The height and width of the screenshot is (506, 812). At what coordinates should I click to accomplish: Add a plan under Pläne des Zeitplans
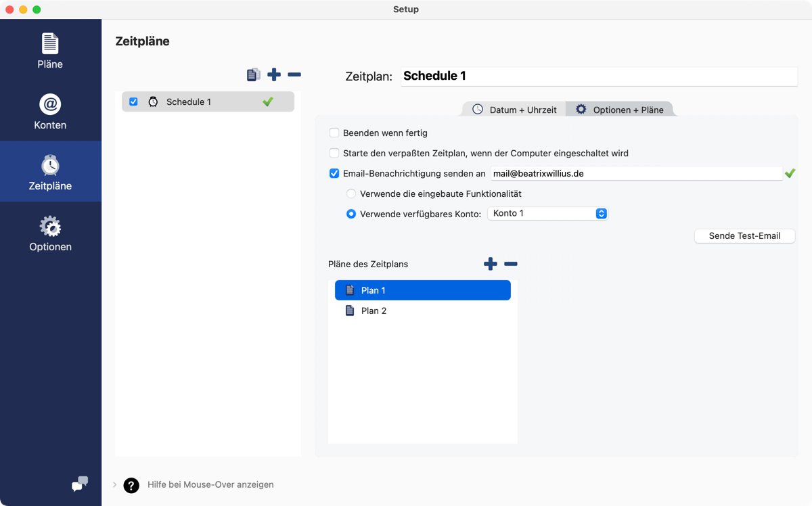point(490,264)
